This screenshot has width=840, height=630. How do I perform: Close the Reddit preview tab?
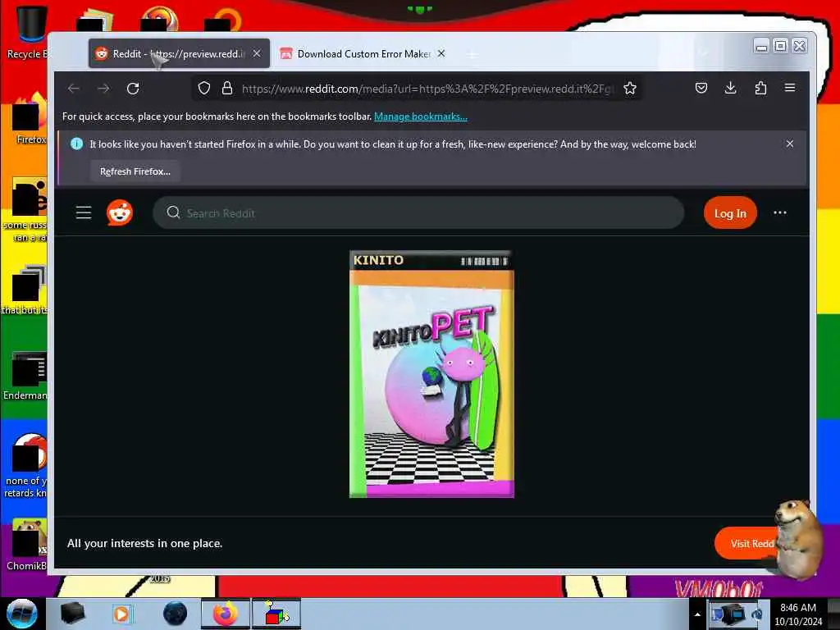pos(257,53)
